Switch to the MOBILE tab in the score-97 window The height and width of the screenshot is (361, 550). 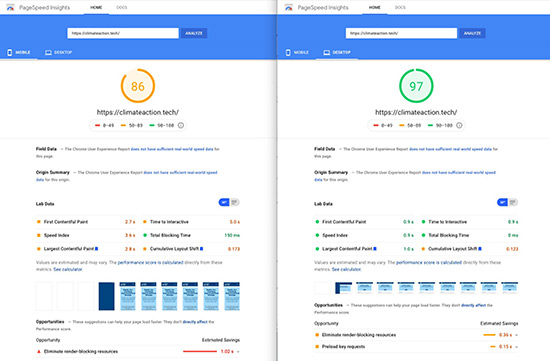coord(297,52)
